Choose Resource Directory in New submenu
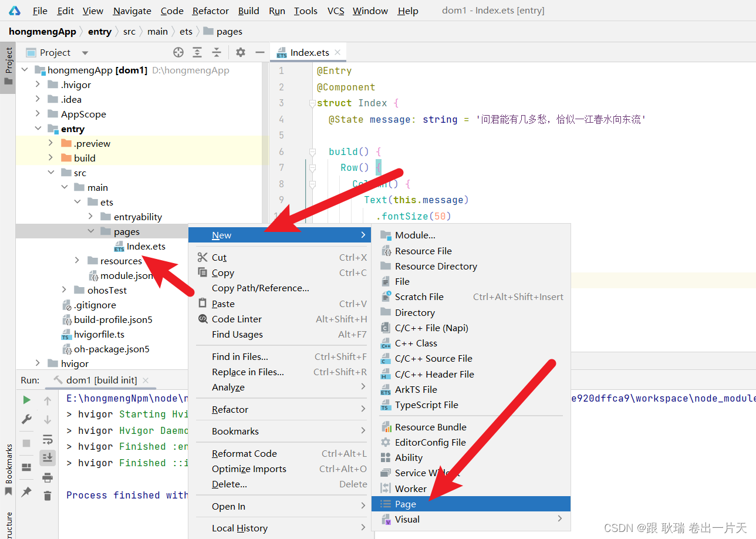Screen dimensions: 756x539 [x=471, y=266]
